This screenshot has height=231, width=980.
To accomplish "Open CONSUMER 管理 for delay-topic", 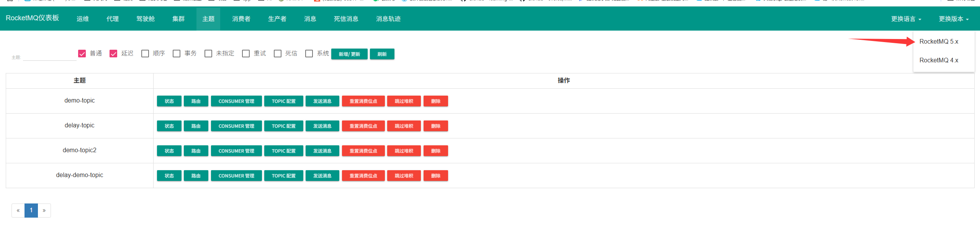I will pos(236,126).
